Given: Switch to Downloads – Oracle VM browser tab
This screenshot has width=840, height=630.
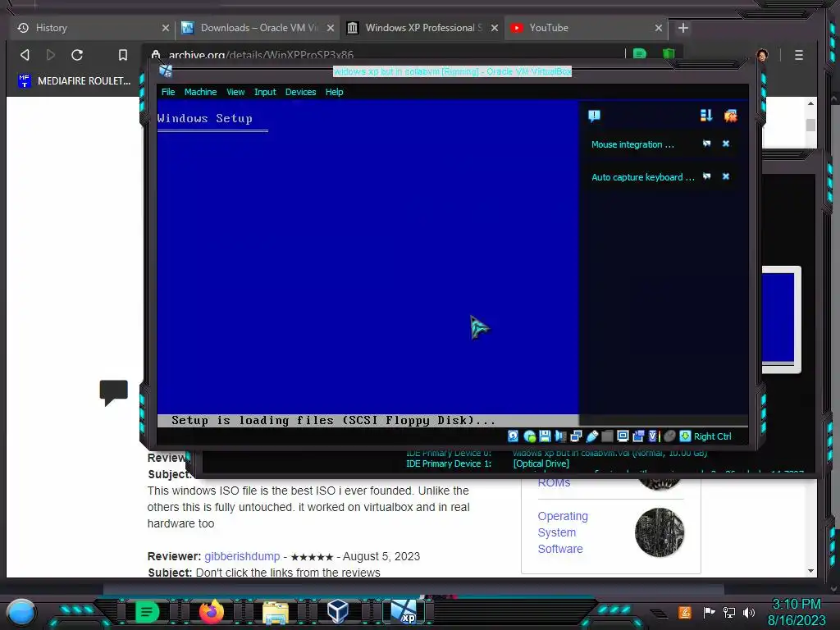Looking at the screenshot, I should [x=258, y=28].
